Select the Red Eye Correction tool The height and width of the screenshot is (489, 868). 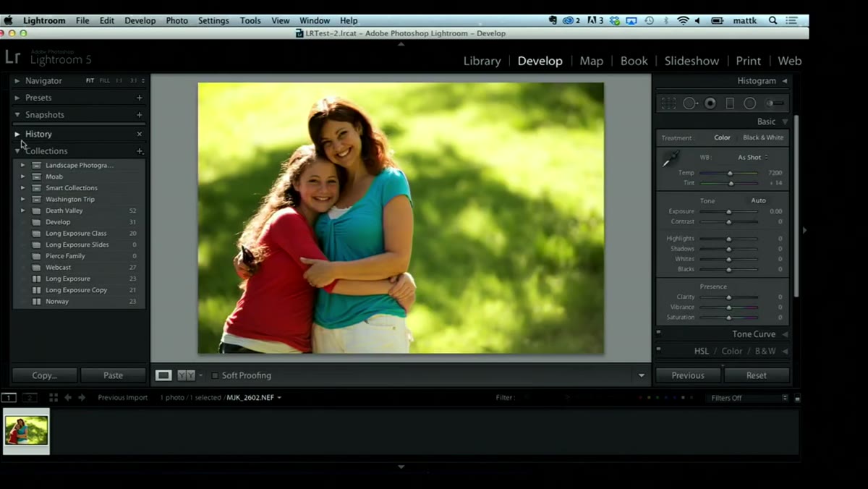(x=710, y=103)
